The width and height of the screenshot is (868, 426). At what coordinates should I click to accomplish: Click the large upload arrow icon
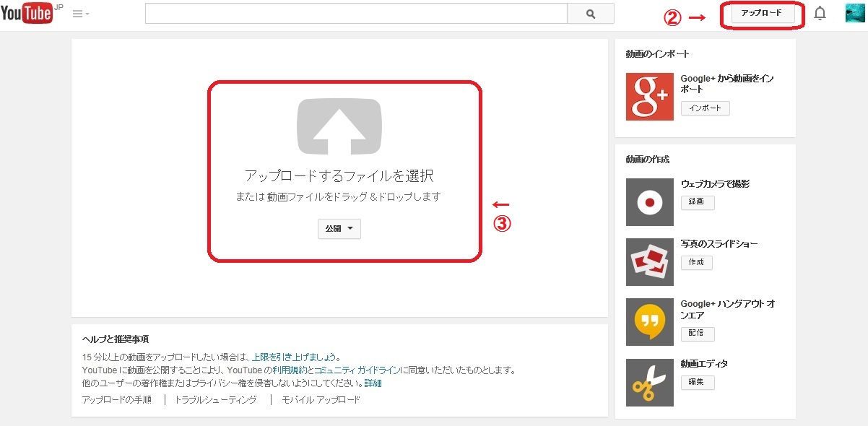pos(339,126)
